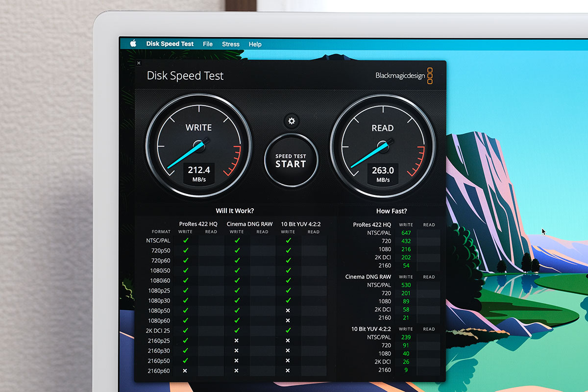Click the ProRes 422 HQ checkmark for 2160p30
Screen dimensions: 588x392
pyautogui.click(x=185, y=350)
